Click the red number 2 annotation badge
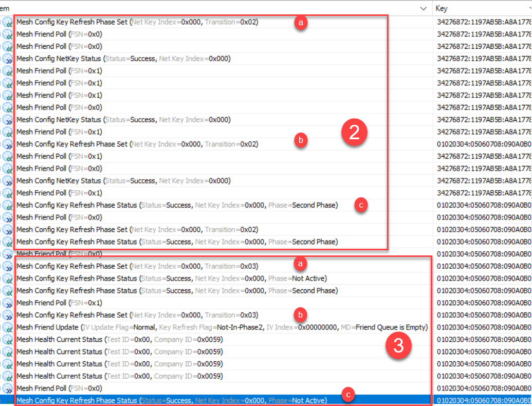Viewport: 532px width, 406px height. (354, 133)
